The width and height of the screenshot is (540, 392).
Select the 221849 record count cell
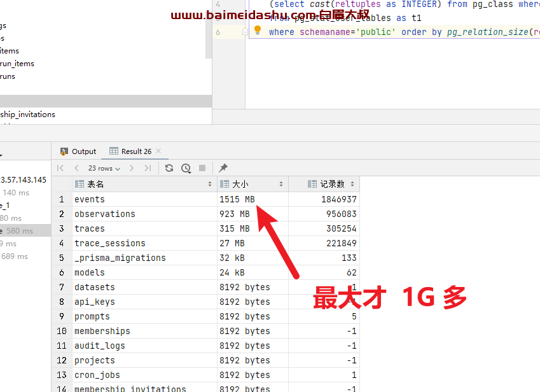[324, 243]
